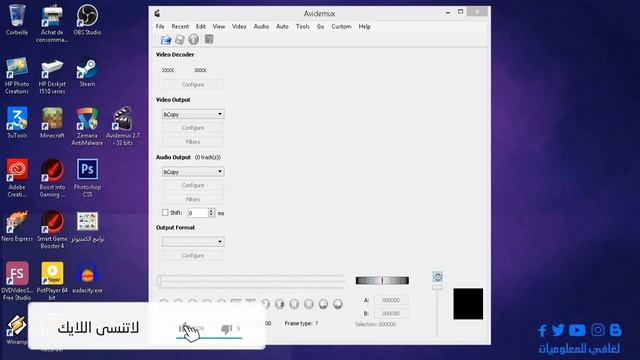640x360 pixels.
Task: Click Filters under Video Output
Action: click(x=193, y=142)
